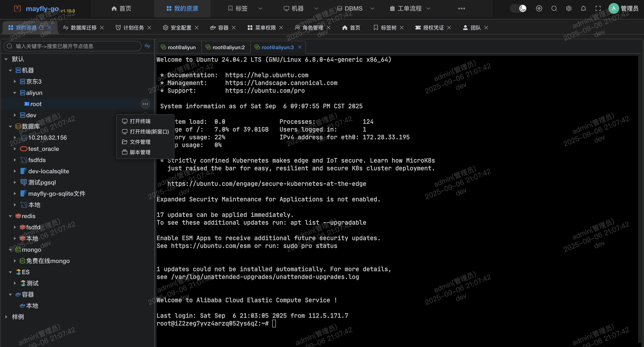Viewport: 644px width, 347px height.
Task: Close the 计划任务 tab
Action: click(x=149, y=28)
